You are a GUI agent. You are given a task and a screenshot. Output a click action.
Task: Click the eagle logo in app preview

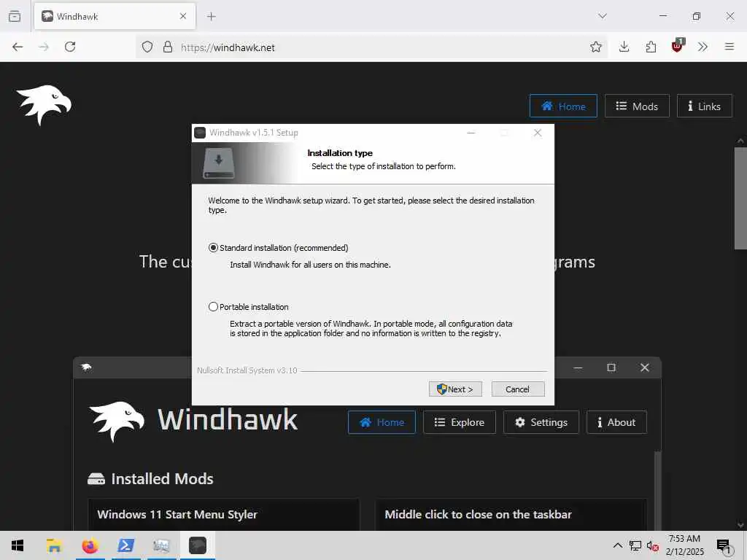(x=117, y=421)
